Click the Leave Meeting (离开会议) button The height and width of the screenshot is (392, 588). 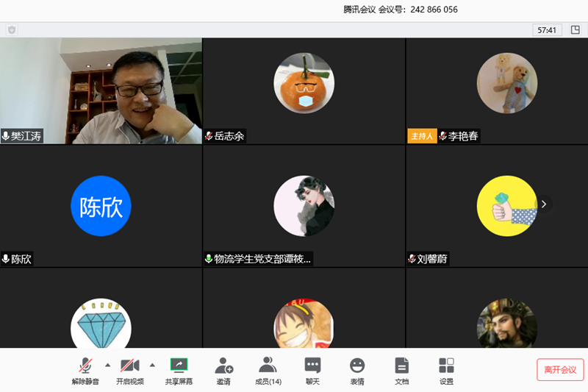click(x=560, y=369)
